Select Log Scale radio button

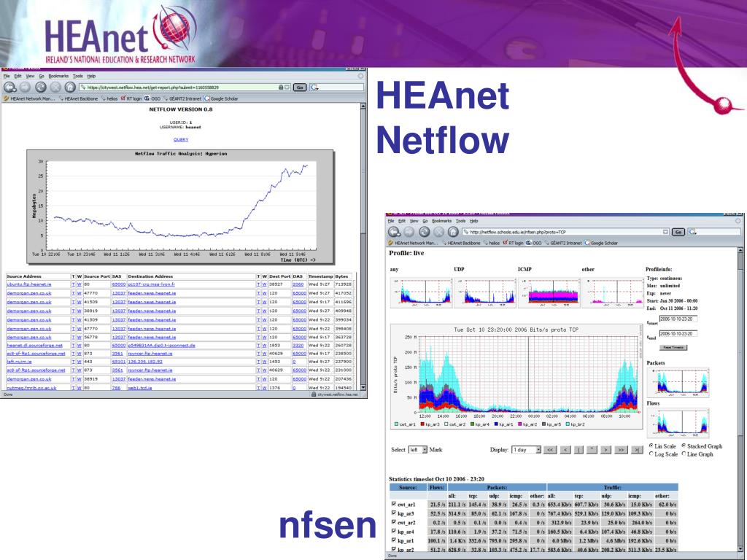tap(651, 454)
